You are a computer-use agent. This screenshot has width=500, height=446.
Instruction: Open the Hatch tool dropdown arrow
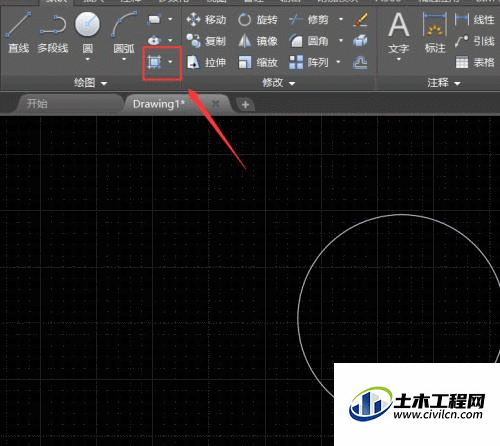click(170, 62)
